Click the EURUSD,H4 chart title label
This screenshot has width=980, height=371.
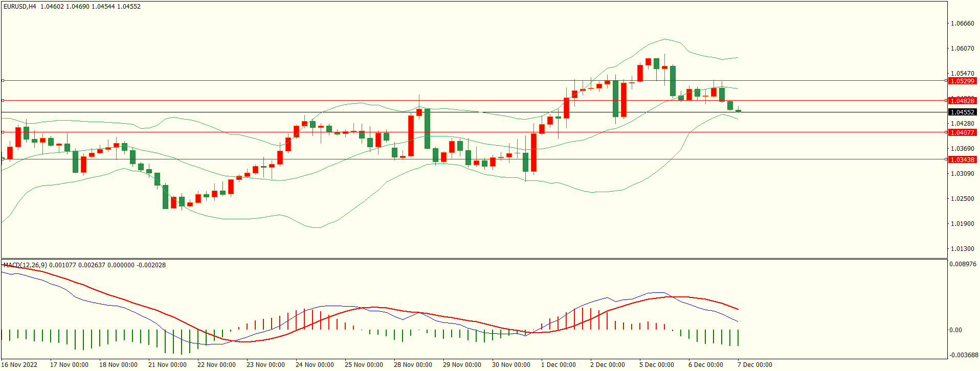[x=19, y=7]
